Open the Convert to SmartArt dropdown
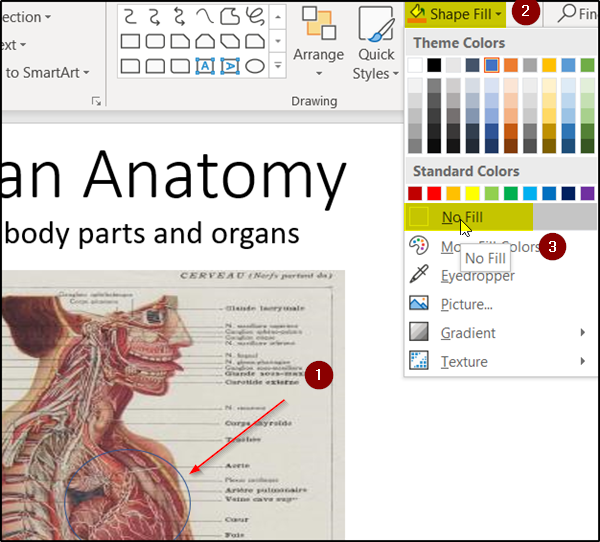 pyautogui.click(x=47, y=72)
